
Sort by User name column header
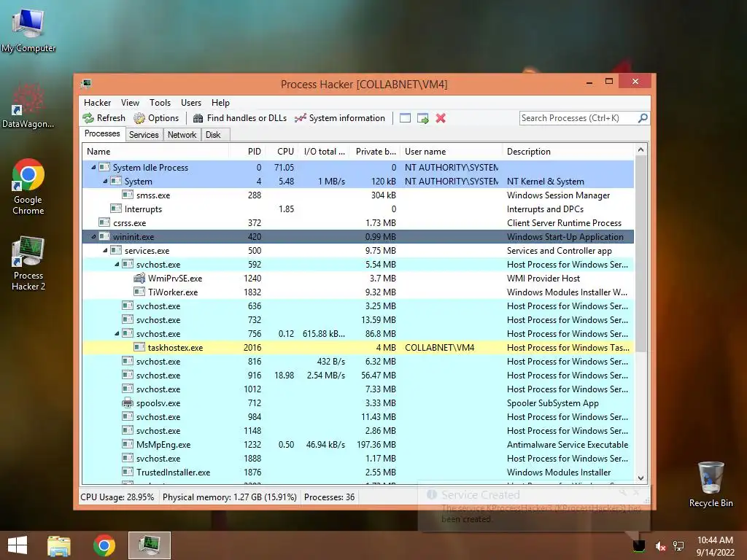451,152
